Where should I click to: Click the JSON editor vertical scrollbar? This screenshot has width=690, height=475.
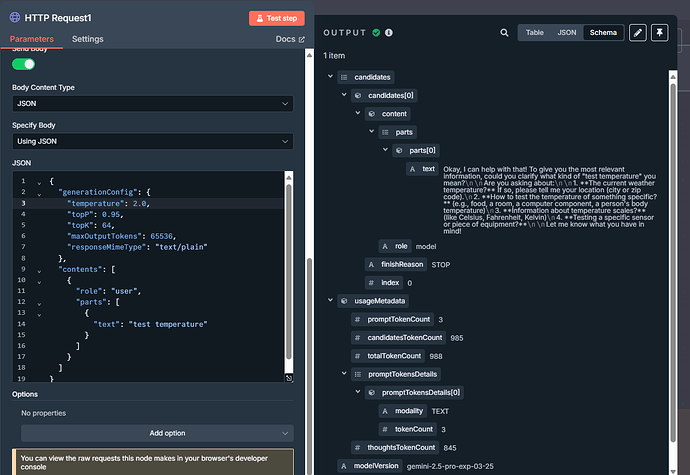289,271
